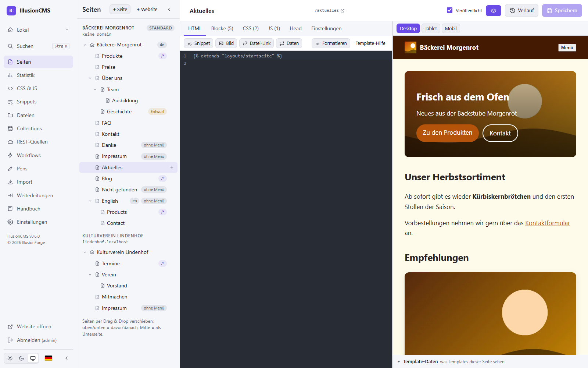
Task: Open Workflows in the sidebar
Action: 38,155
